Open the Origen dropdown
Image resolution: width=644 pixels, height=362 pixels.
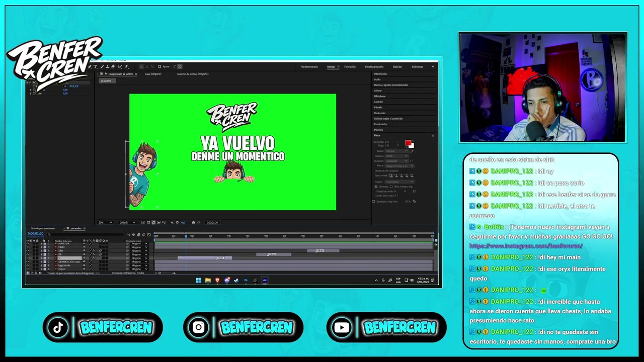(x=400, y=182)
